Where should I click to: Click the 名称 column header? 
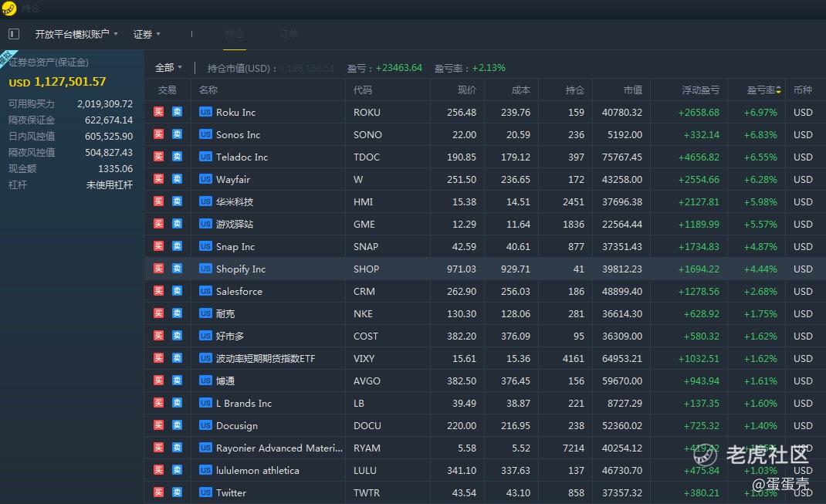coord(208,90)
